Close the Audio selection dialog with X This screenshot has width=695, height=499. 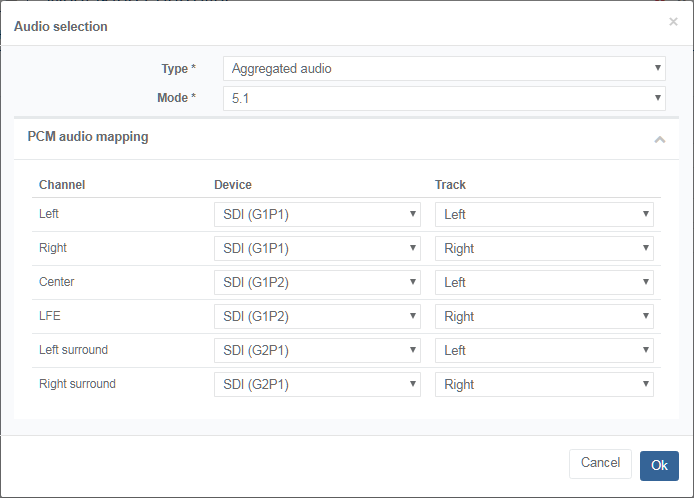pos(673,21)
